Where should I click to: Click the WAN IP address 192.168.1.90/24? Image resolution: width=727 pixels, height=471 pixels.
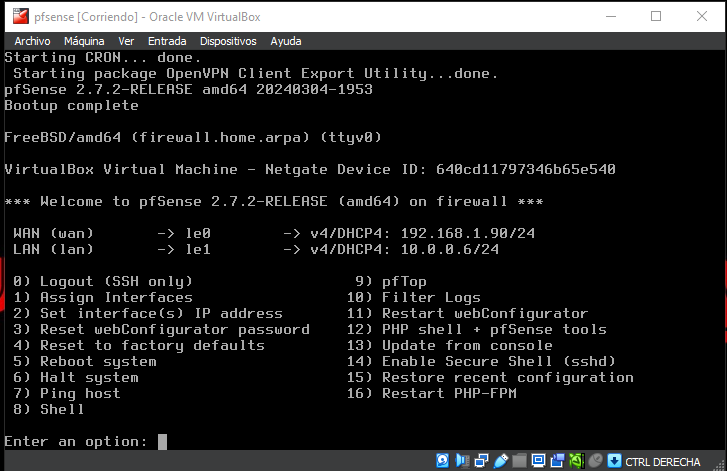[468, 233]
